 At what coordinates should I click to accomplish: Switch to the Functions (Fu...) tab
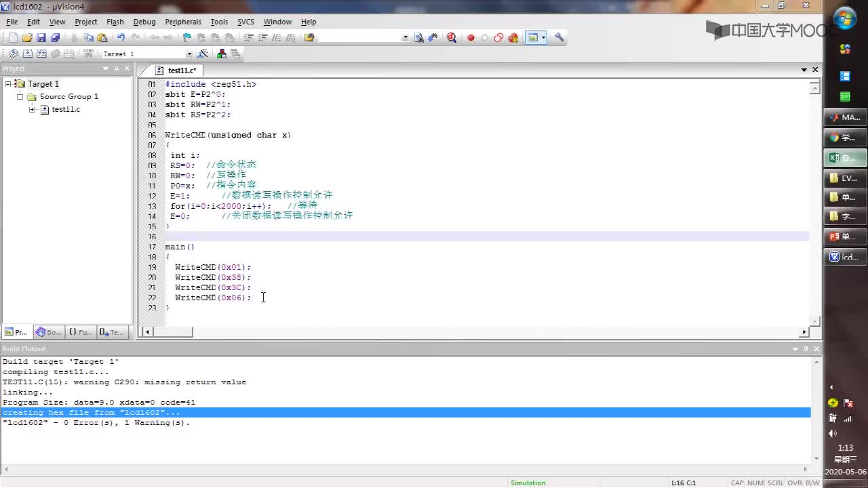[x=81, y=332]
